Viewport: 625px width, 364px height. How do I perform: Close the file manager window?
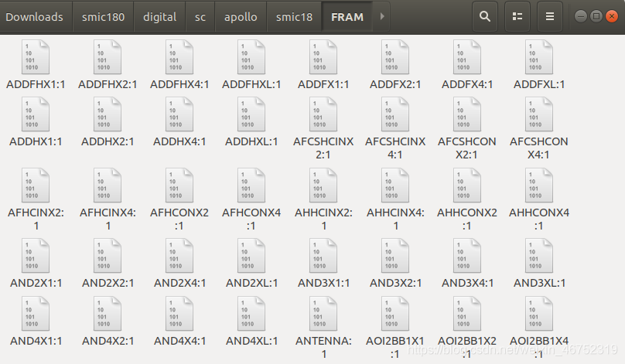[x=611, y=16]
